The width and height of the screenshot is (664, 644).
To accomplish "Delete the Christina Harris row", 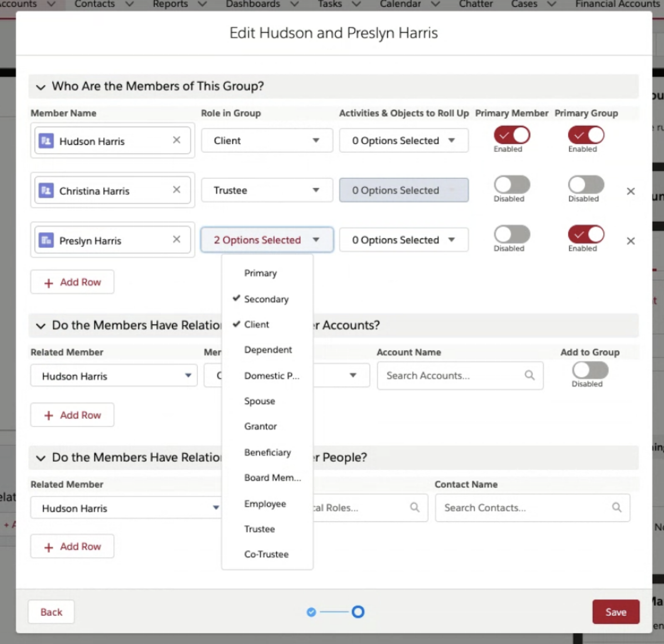I will coord(630,191).
